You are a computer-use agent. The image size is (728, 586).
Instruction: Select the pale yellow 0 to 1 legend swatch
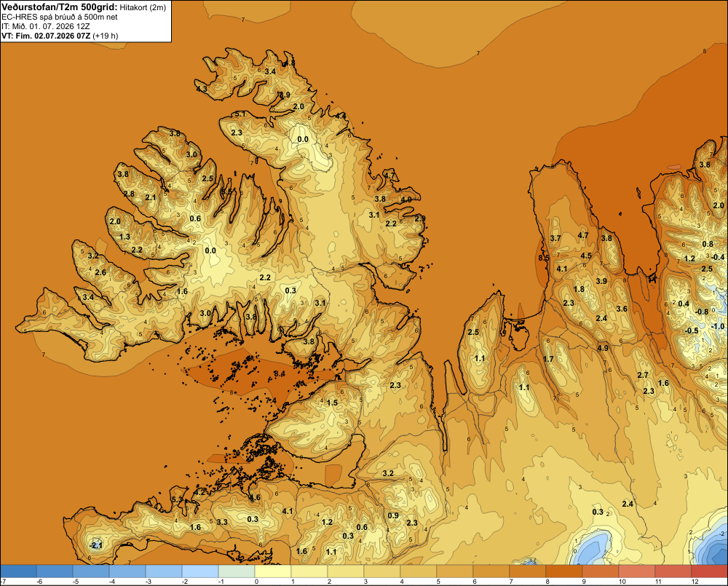[273, 571]
